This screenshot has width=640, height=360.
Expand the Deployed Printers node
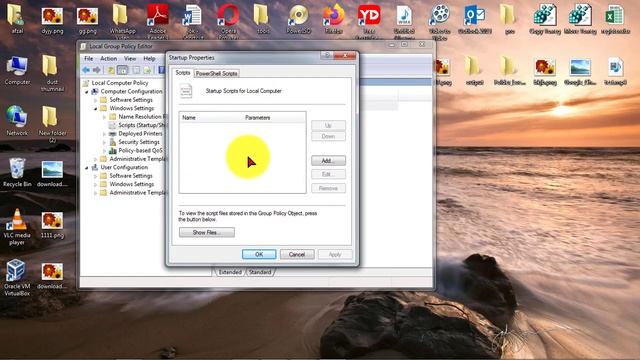104,134
